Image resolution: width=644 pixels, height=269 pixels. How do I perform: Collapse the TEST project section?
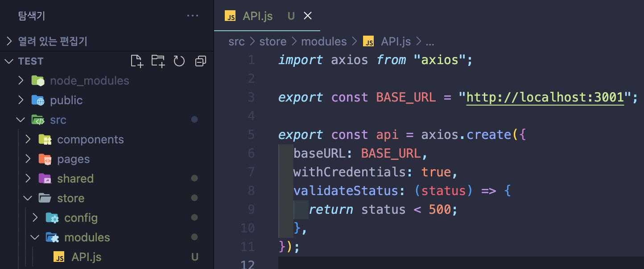pyautogui.click(x=9, y=61)
